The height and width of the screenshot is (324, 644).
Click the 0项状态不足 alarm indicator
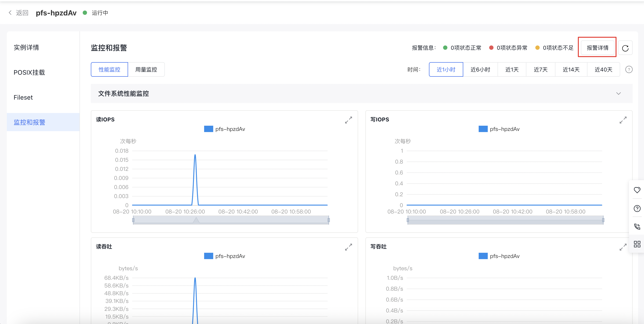coord(554,48)
